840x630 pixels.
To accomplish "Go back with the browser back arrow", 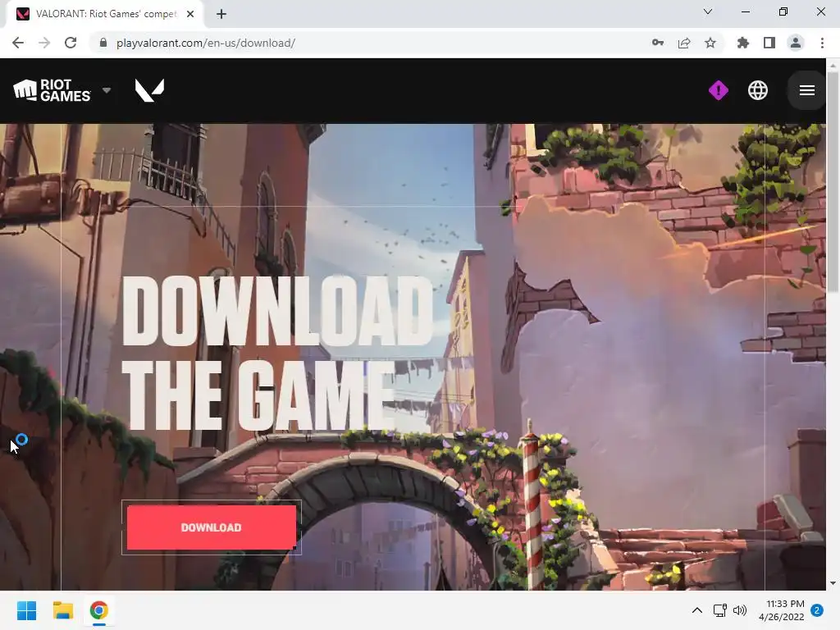I will pos(18,43).
